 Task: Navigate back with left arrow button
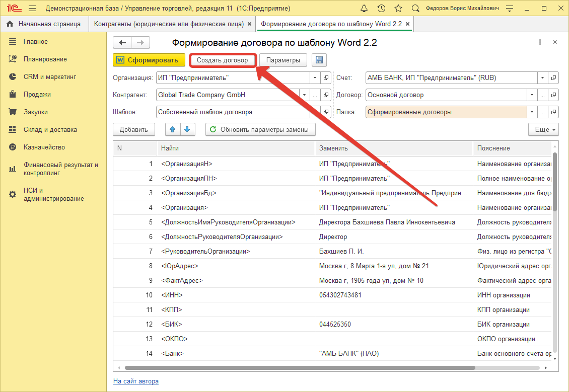(122, 43)
